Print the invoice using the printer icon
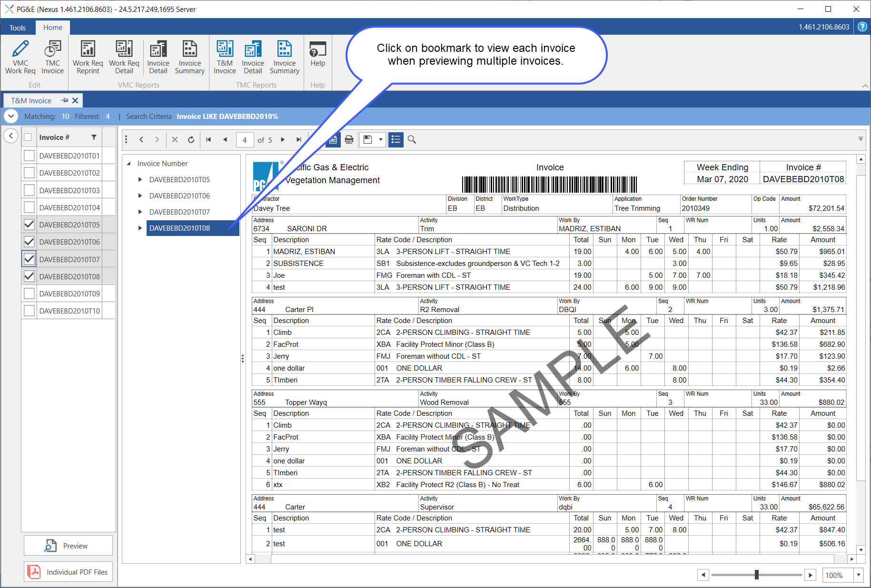 [x=349, y=139]
